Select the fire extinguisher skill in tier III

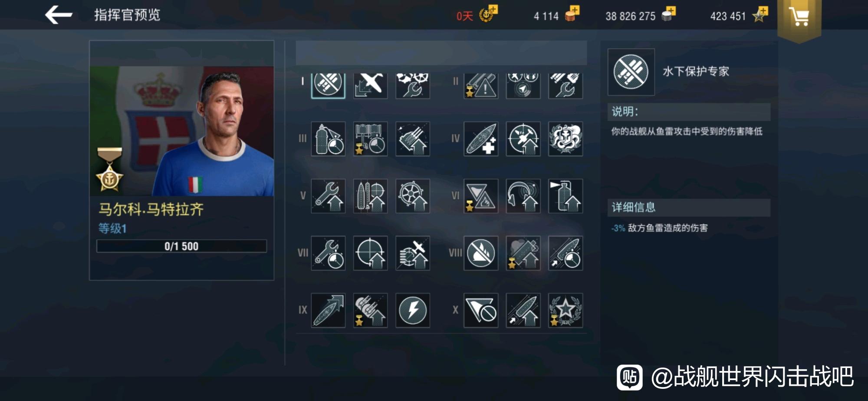pyautogui.click(x=328, y=139)
